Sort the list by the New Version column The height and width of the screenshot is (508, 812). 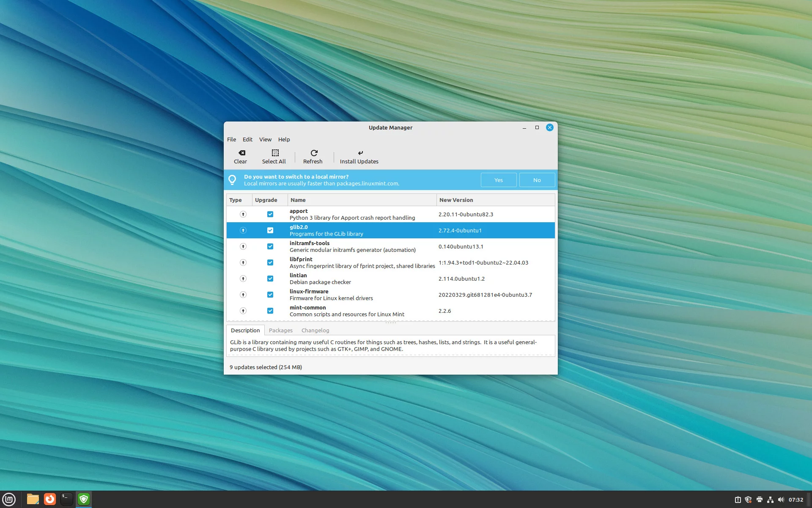[x=456, y=200]
